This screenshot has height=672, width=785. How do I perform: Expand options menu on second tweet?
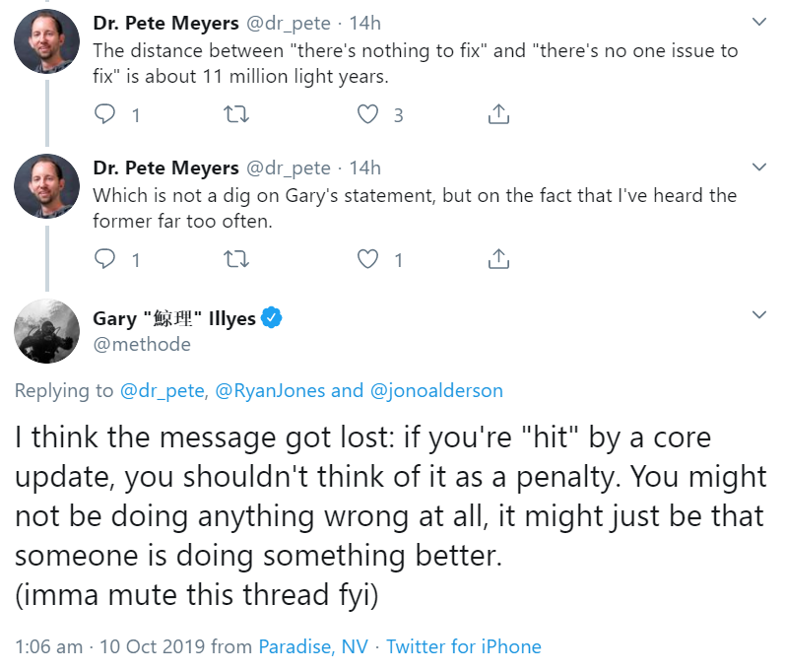(x=758, y=167)
